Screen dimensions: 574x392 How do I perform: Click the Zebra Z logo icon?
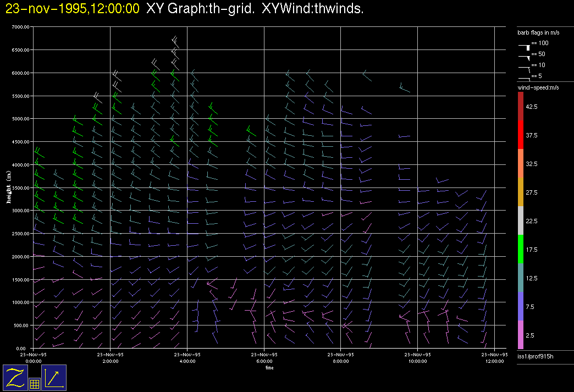click(x=15, y=378)
